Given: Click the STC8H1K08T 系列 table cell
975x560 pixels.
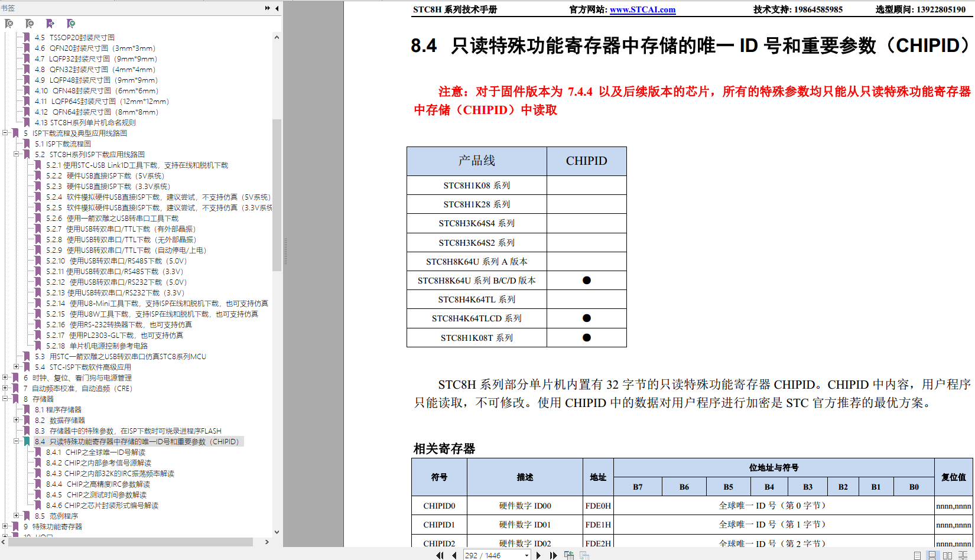Looking at the screenshot, I should (x=477, y=338).
